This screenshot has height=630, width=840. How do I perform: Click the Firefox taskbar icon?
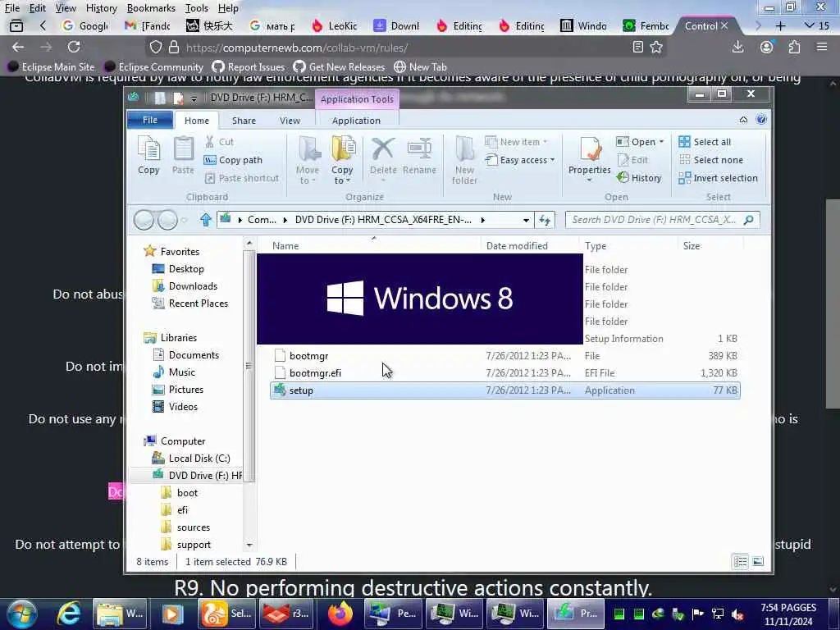(x=340, y=614)
